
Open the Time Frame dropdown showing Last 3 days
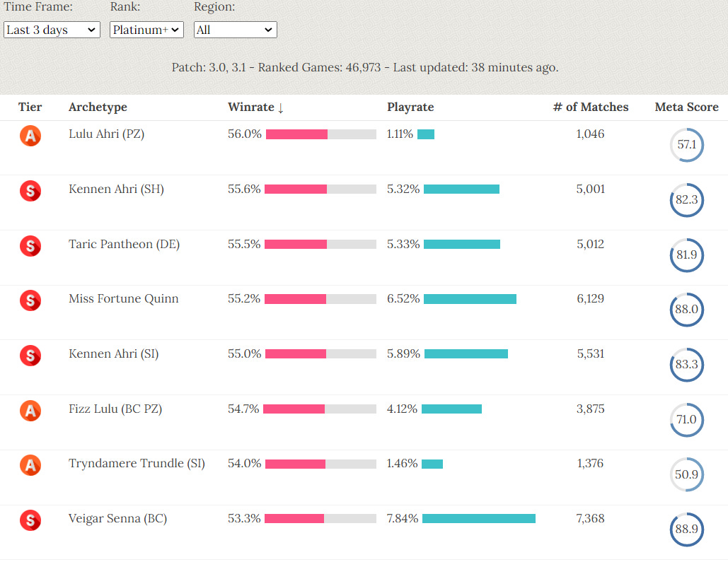(52, 30)
